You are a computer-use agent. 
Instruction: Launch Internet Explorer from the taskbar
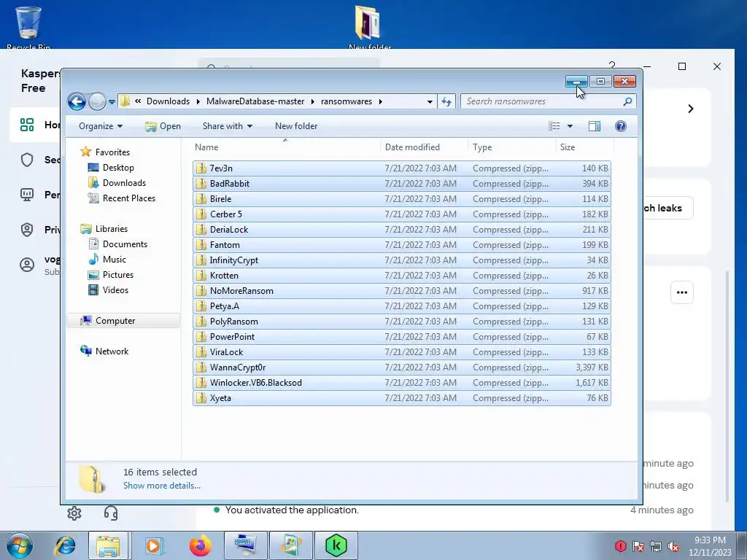click(x=65, y=545)
